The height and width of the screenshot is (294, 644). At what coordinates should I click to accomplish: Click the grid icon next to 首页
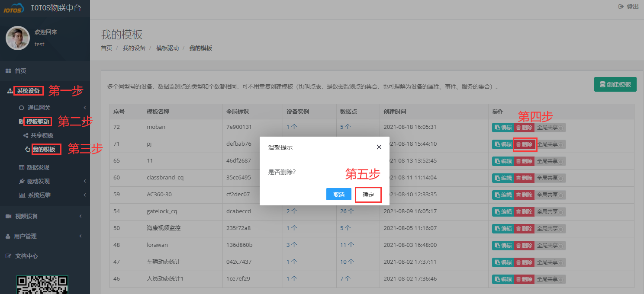[x=7, y=70]
